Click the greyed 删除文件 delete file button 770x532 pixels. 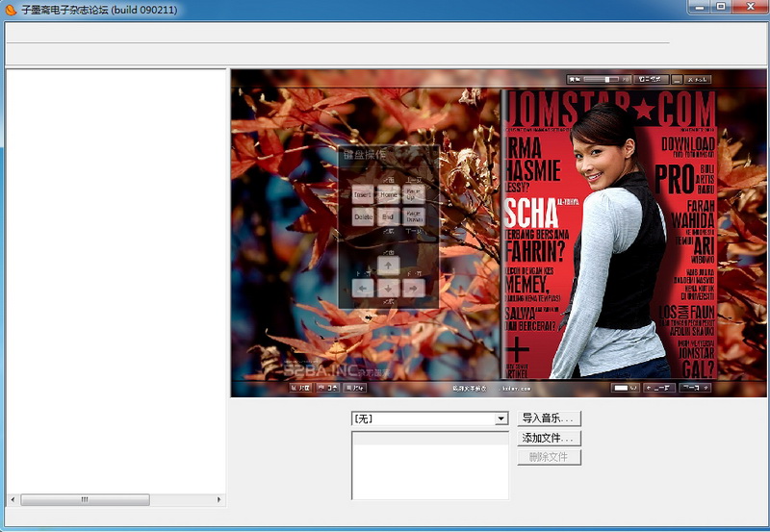(x=549, y=457)
